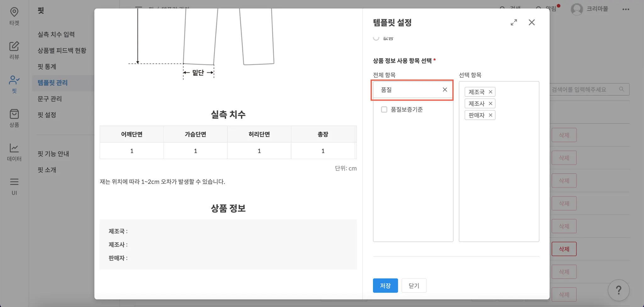The width and height of the screenshot is (644, 307).
Task: Open the 타겟 sidebar icon
Action: point(14,16)
